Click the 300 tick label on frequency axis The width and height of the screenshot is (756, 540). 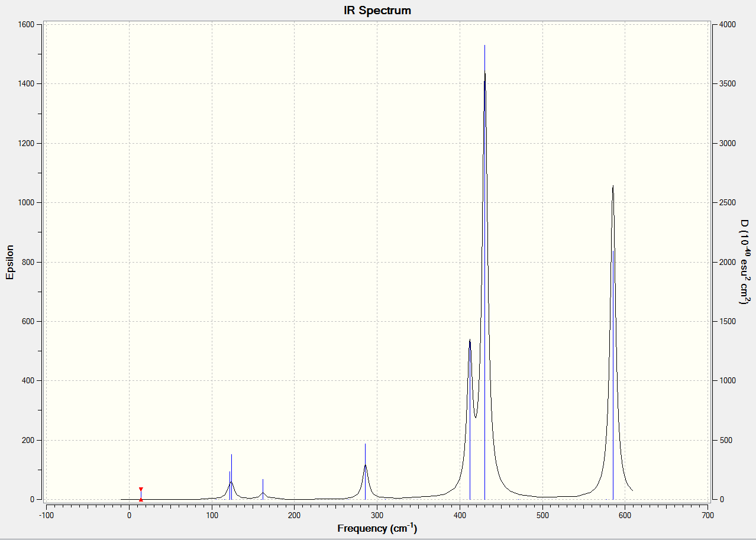(377, 515)
